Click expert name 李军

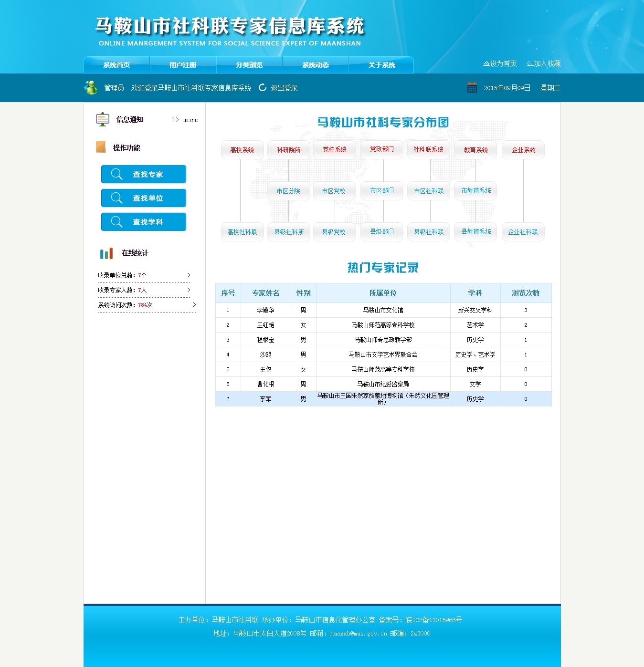click(265, 399)
